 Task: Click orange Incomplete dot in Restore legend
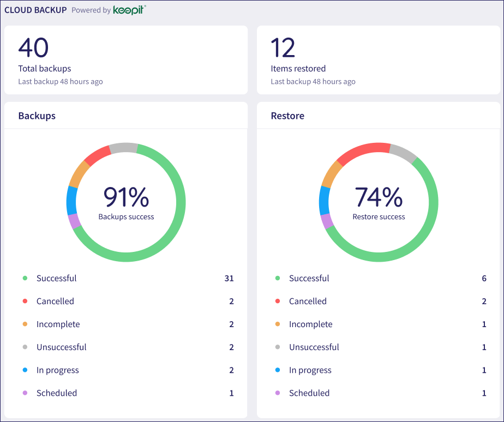pyautogui.click(x=278, y=324)
